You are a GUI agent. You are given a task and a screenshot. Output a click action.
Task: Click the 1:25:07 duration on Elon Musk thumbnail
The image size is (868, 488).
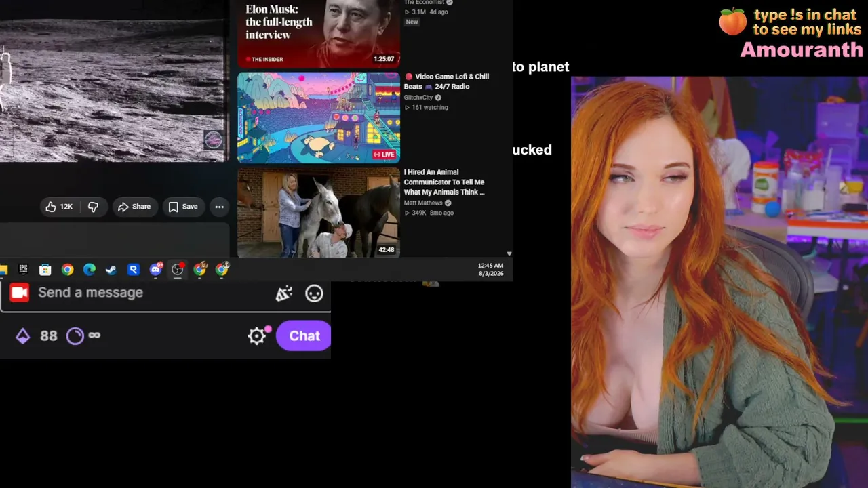[384, 59]
